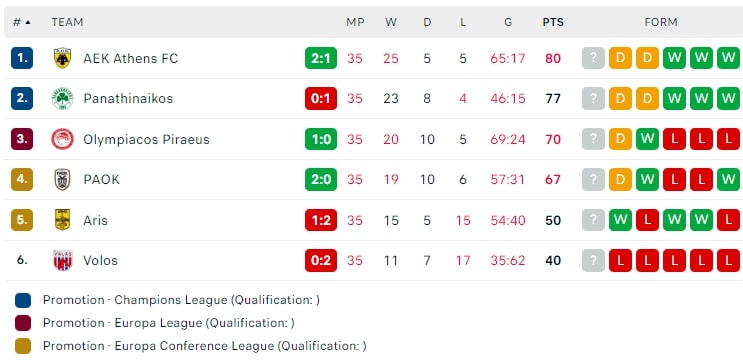Screen dimensions: 743x362
Task: Click the unknown next-match icon for AEK Athens
Action: coord(593,58)
